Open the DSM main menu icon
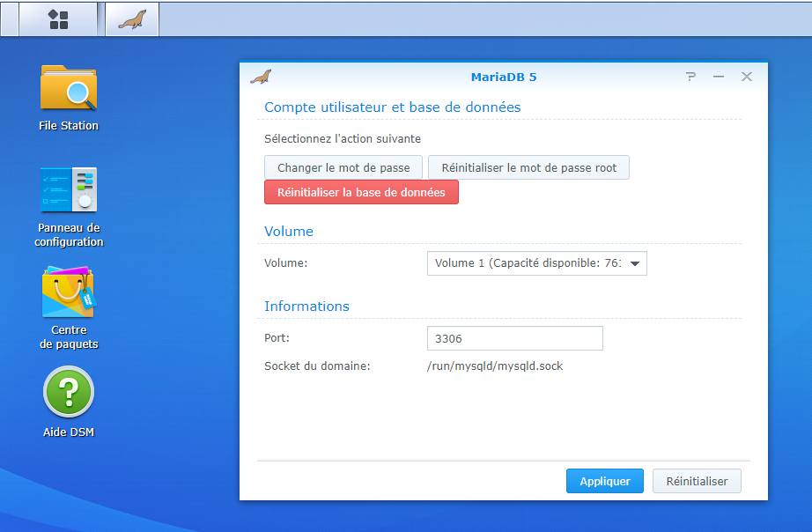812x532 pixels. click(x=58, y=19)
